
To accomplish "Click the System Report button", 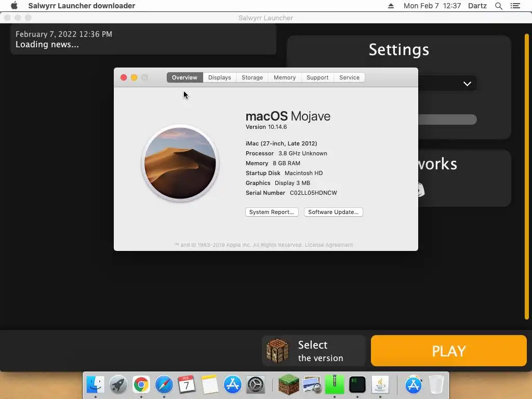I will (272, 212).
